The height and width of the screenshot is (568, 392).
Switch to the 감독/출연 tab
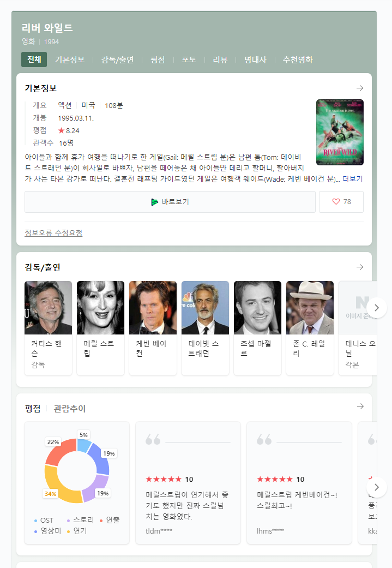point(117,60)
